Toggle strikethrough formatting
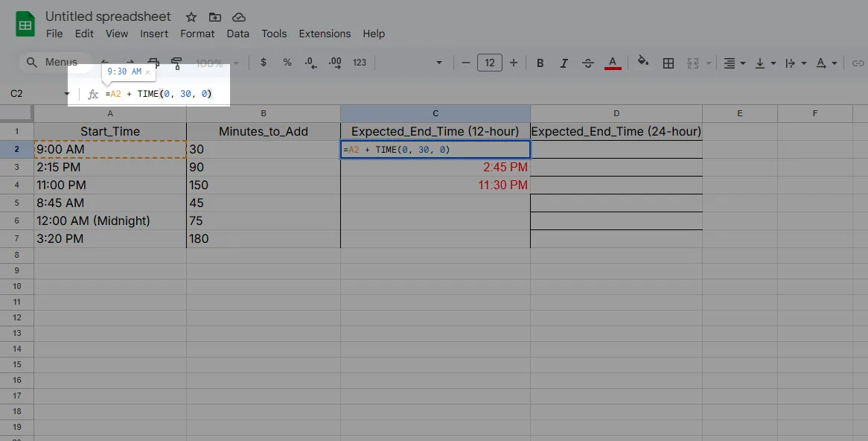 [x=588, y=63]
